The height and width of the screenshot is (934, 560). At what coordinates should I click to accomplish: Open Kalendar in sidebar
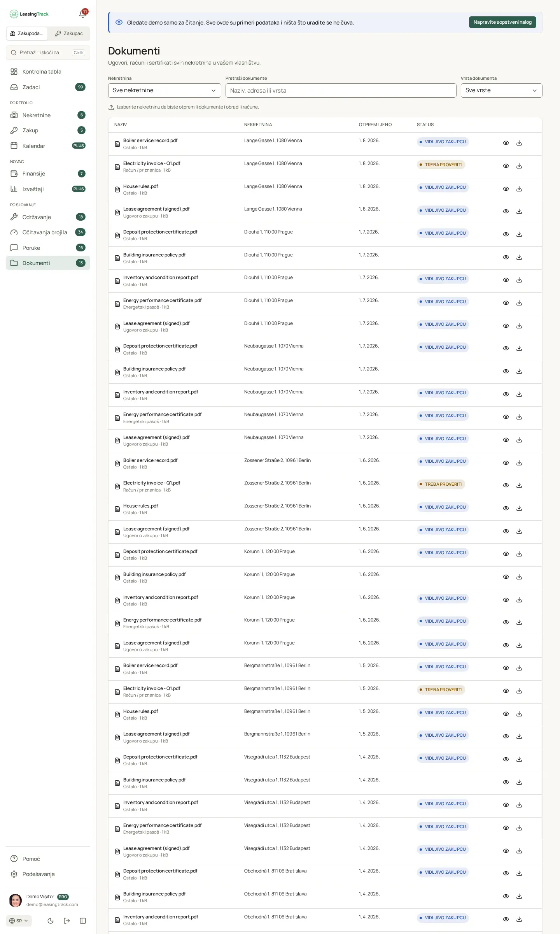(48, 146)
